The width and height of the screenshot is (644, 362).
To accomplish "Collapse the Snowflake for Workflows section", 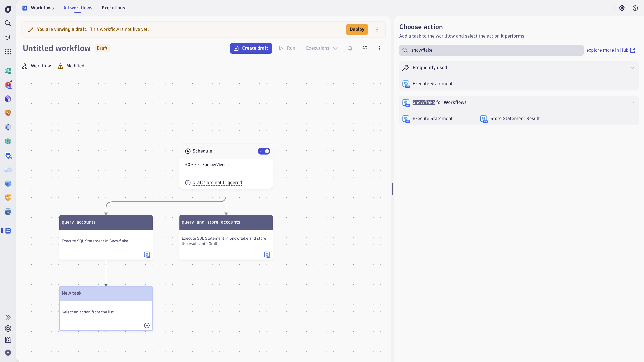I will click(632, 102).
